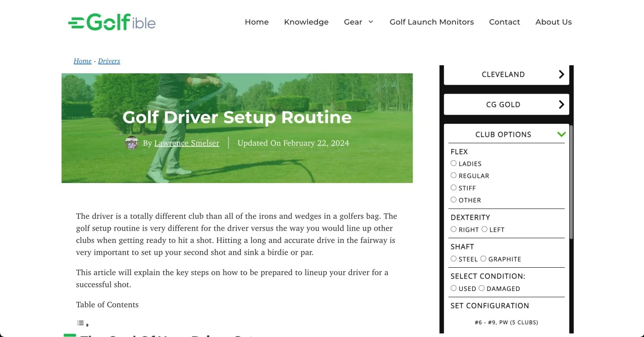Click Lawrence Smelser's author avatar

point(132,143)
